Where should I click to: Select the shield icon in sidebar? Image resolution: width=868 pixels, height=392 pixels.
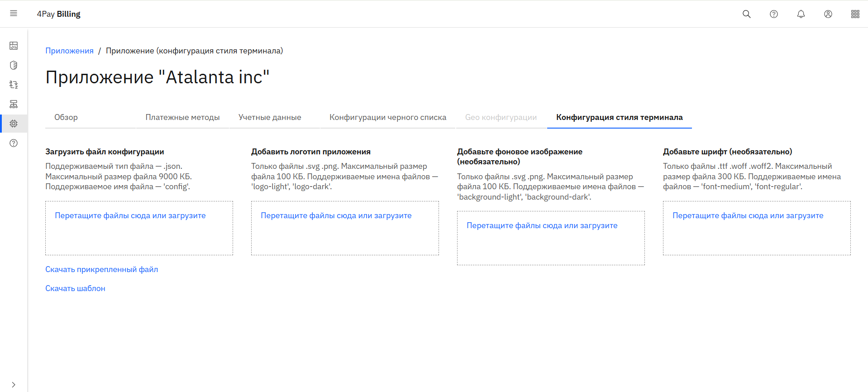coord(14,65)
